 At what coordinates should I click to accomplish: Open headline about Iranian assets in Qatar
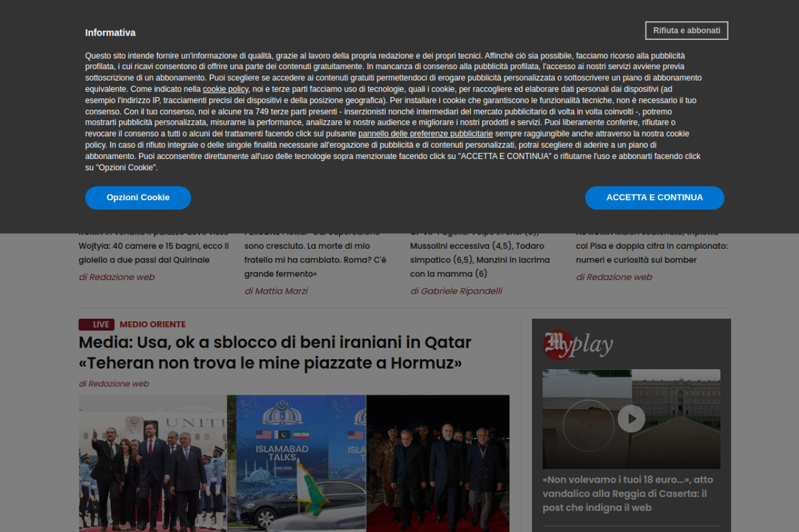pyautogui.click(x=275, y=352)
